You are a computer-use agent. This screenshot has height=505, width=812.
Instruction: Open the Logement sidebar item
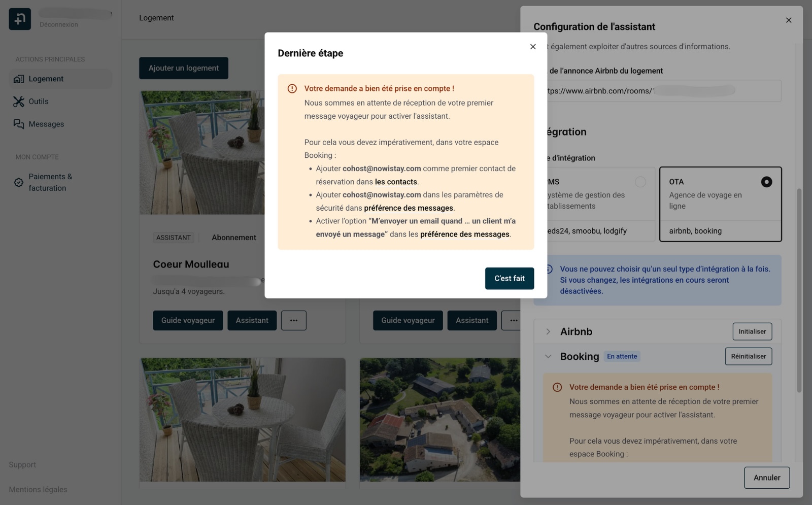pos(60,79)
